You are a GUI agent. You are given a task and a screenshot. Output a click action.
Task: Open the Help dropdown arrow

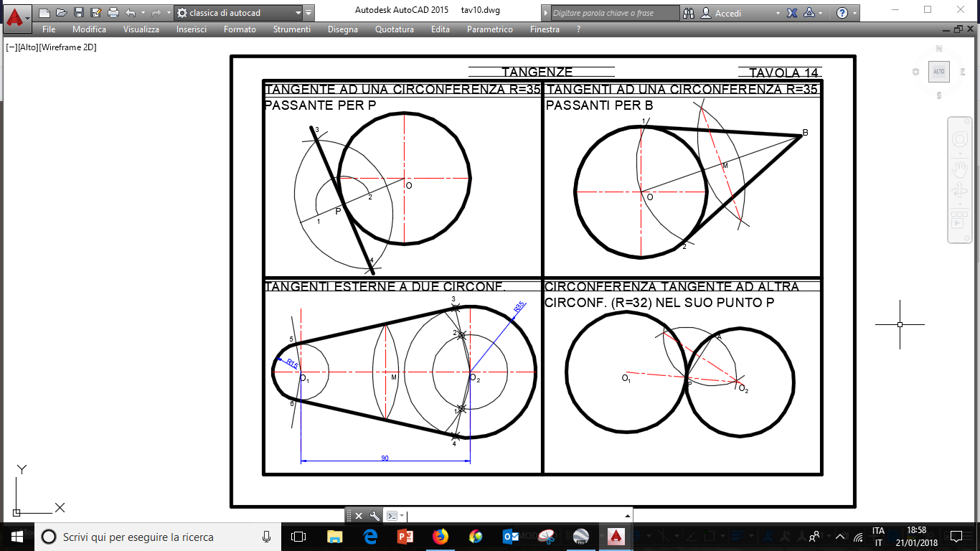pos(855,13)
